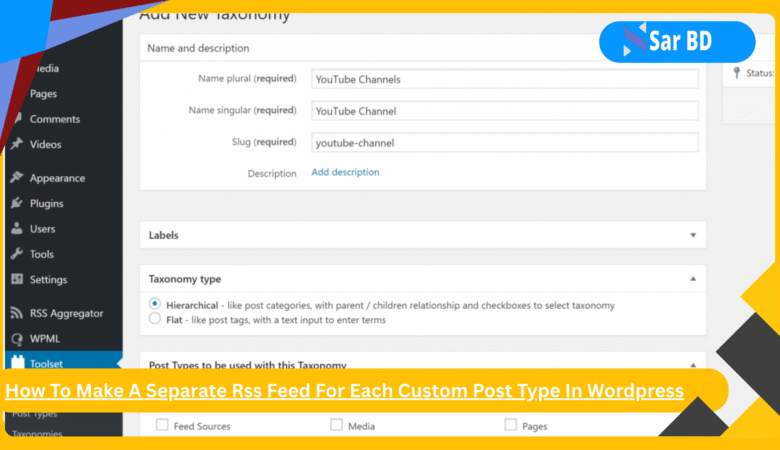The image size is (780, 450).
Task: Go to the Videos menu
Action: tap(45, 144)
